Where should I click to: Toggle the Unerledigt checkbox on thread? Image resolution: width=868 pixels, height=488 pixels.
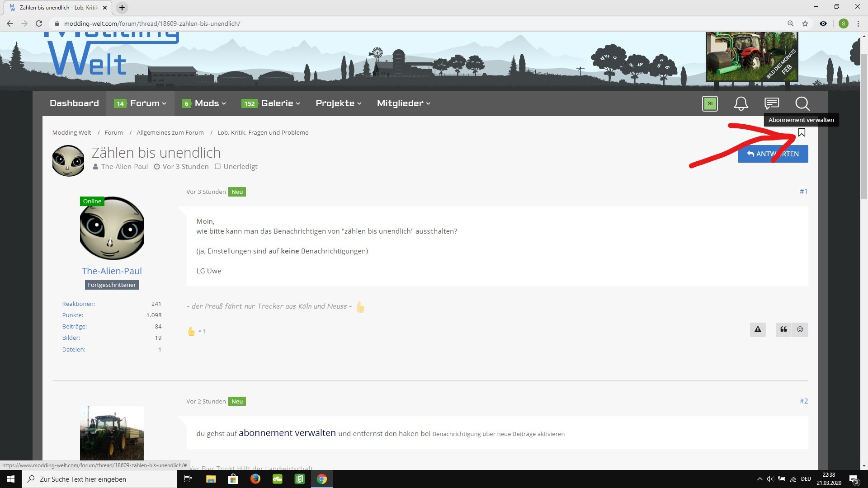(217, 166)
